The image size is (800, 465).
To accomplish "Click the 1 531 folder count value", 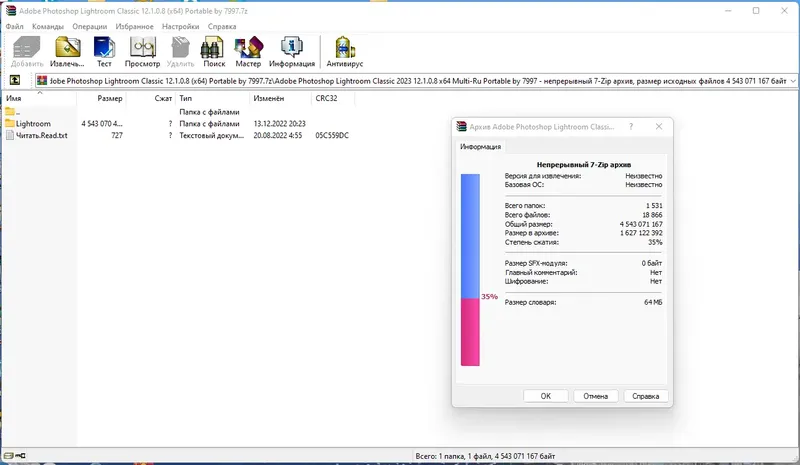I will 654,206.
